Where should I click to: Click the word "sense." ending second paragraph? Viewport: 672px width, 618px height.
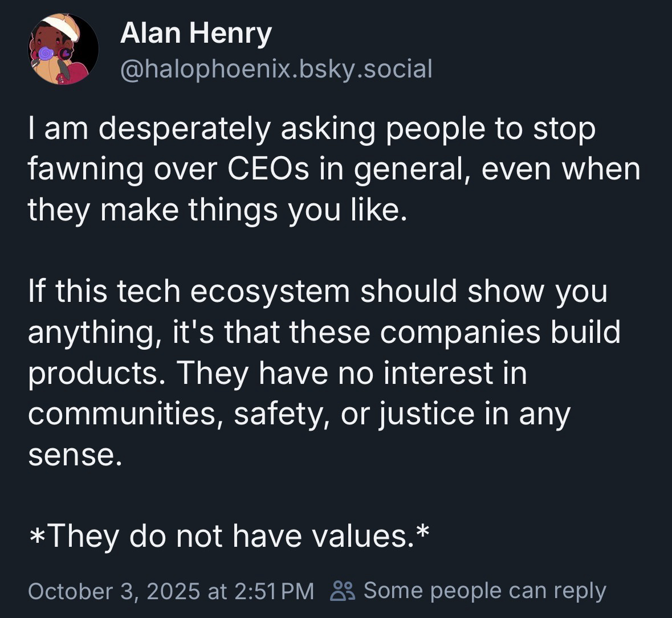75,455
